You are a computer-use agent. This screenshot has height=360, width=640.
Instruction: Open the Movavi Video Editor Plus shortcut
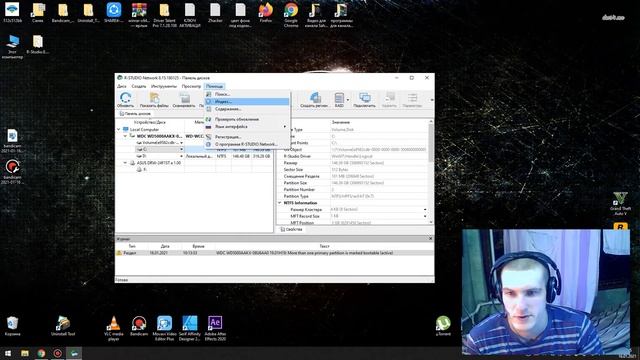point(164,328)
